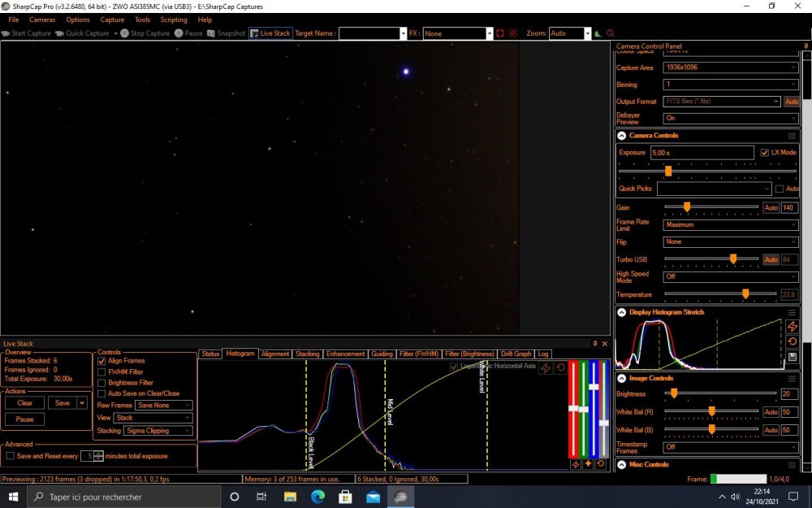The width and height of the screenshot is (812, 508).
Task: Close the Live Stack panel
Action: [604, 343]
